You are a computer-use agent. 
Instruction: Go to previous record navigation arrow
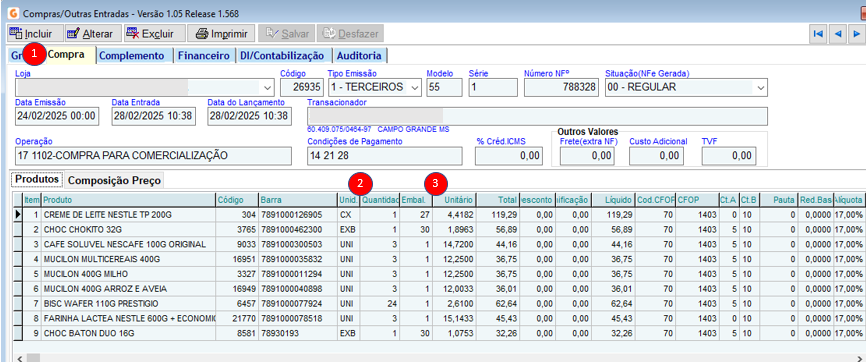[x=837, y=34]
